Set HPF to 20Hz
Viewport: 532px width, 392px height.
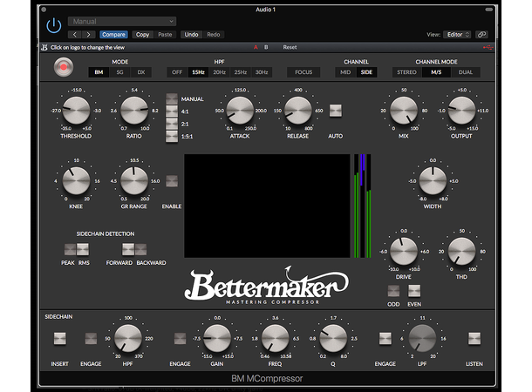tap(219, 72)
